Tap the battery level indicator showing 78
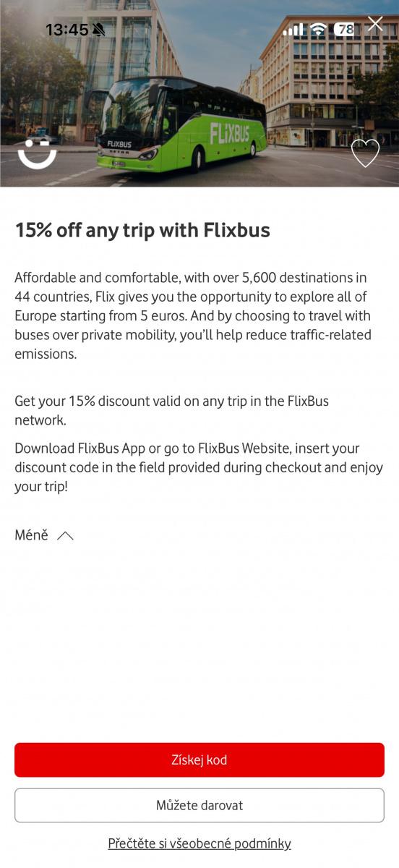Viewport: 399px width, 868px height. tap(346, 30)
